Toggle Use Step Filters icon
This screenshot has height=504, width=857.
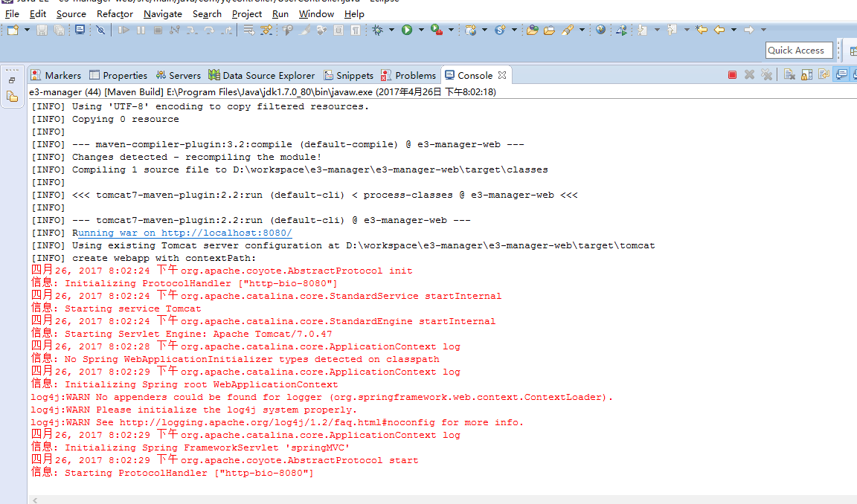tap(266, 30)
